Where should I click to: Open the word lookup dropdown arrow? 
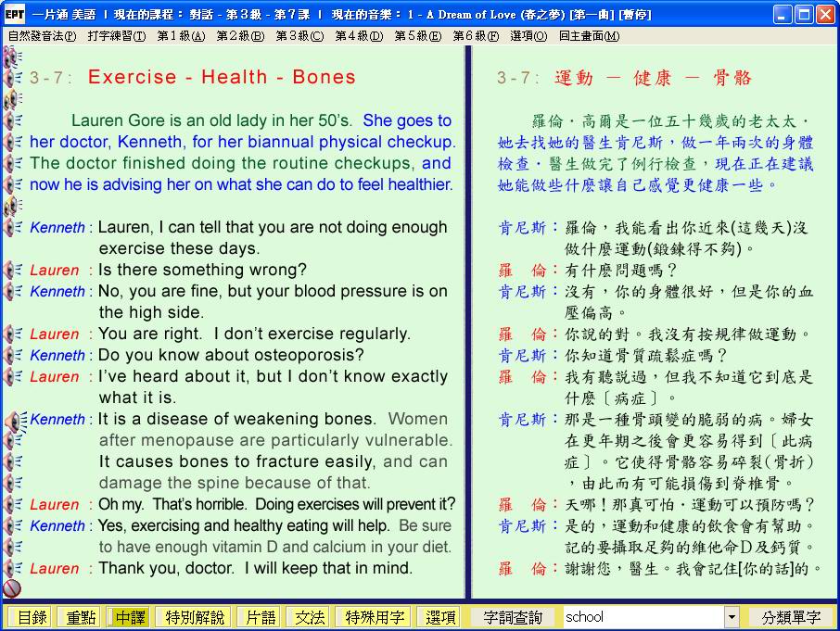pos(732,617)
